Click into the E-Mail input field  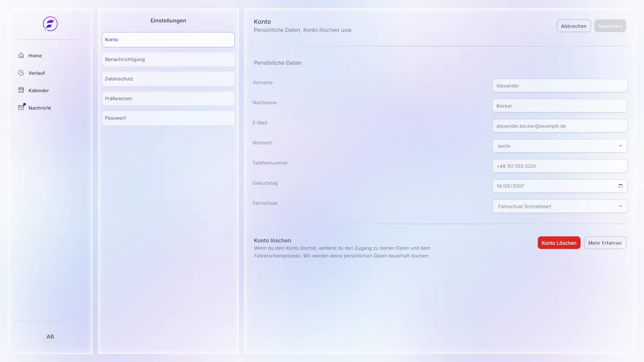pyautogui.click(x=560, y=126)
